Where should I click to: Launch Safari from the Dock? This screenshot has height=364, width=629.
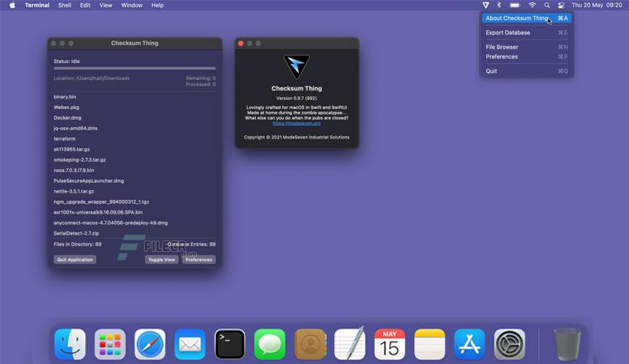[x=150, y=344]
